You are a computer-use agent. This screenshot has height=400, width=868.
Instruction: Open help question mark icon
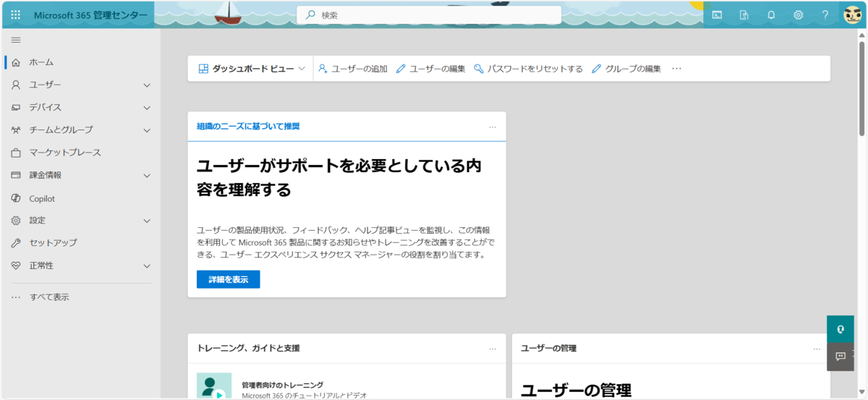tap(825, 14)
